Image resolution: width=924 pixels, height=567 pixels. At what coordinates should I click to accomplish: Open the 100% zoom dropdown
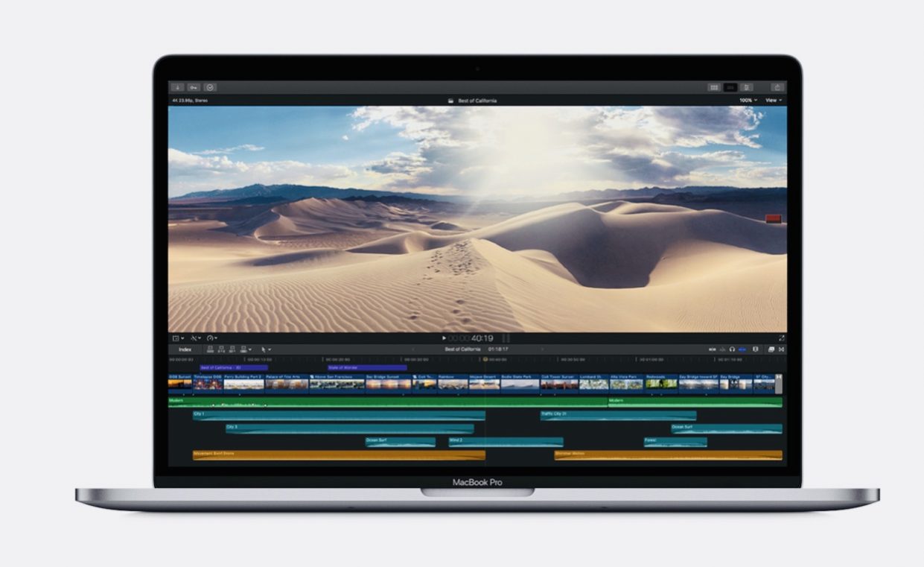[x=746, y=100]
